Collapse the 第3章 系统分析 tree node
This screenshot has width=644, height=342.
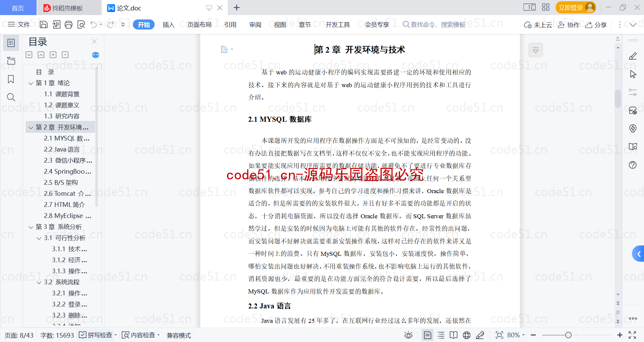point(31,227)
